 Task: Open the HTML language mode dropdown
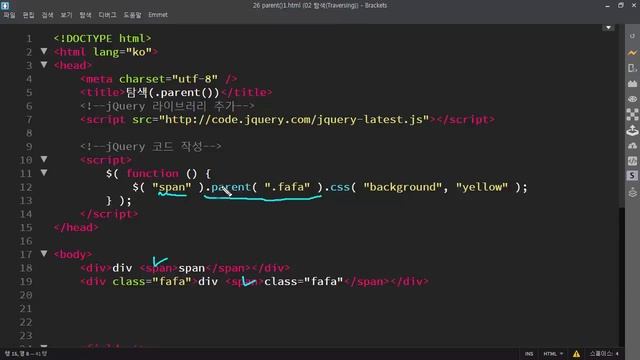click(553, 354)
